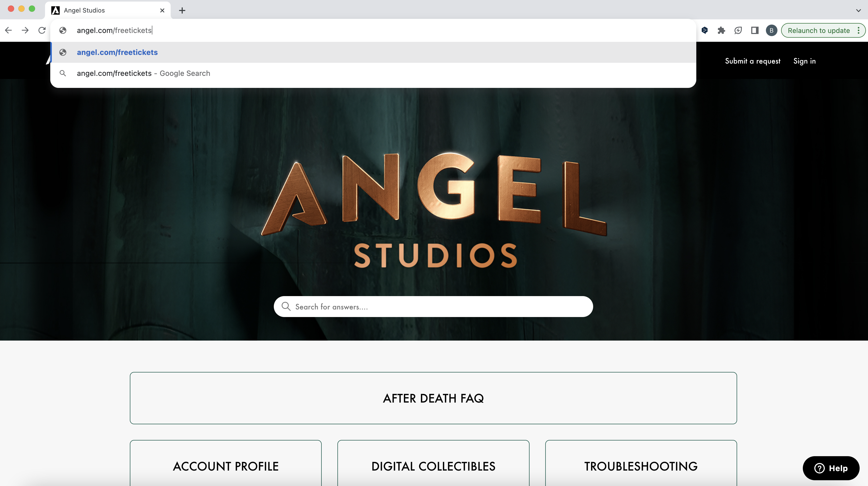Select the angel.com/freetickets URL suggestion
The height and width of the screenshot is (486, 868).
(x=117, y=52)
